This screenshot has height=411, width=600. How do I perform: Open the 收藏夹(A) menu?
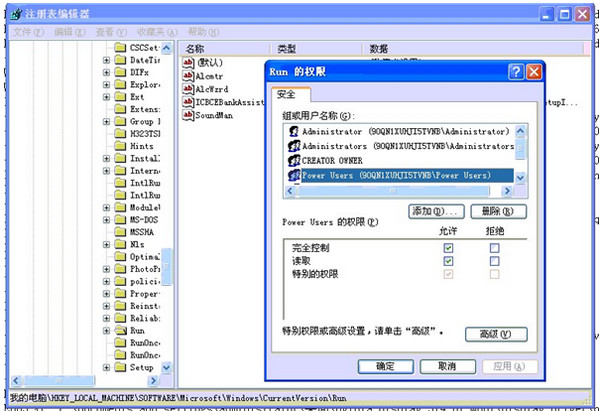[157, 32]
